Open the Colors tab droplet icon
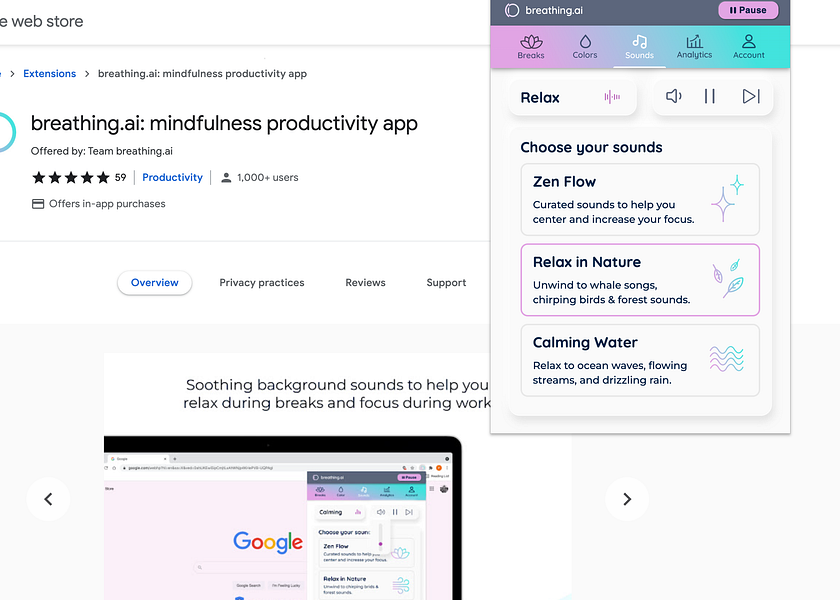 (585, 42)
